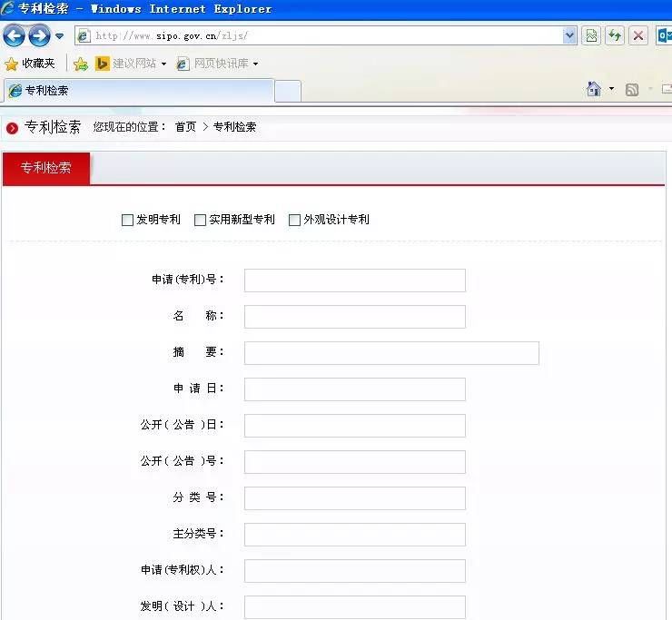Click the Home page icon

coord(594,89)
